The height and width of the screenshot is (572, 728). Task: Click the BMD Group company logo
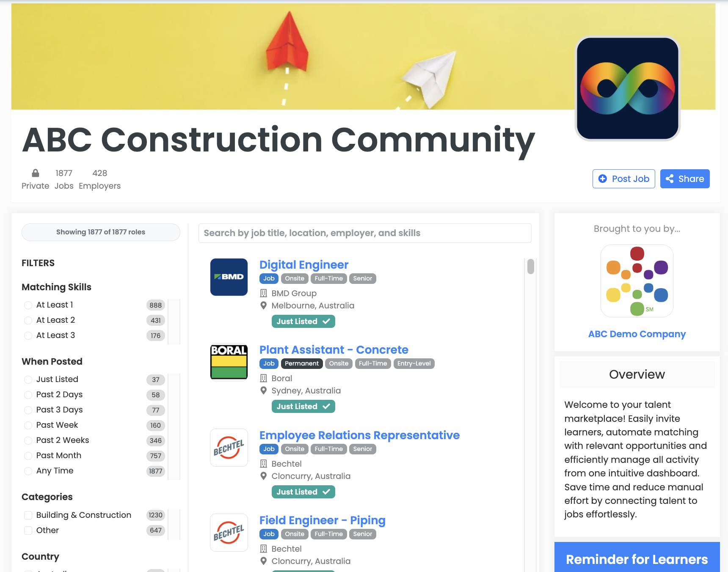click(x=229, y=277)
